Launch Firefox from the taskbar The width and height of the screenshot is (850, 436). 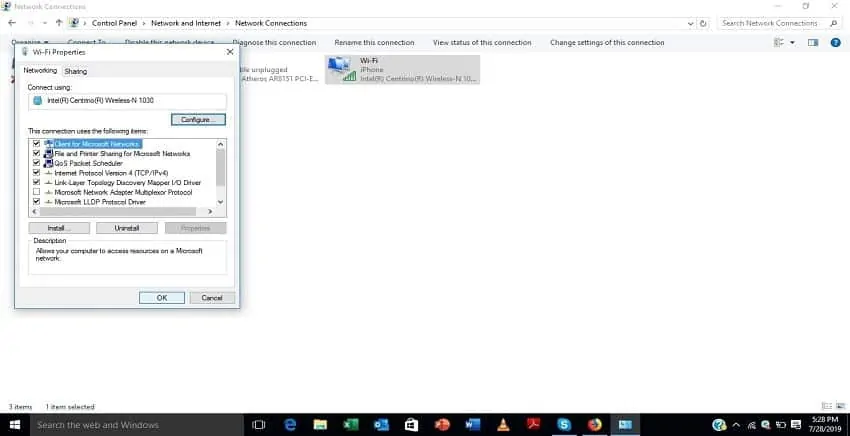[595, 425]
